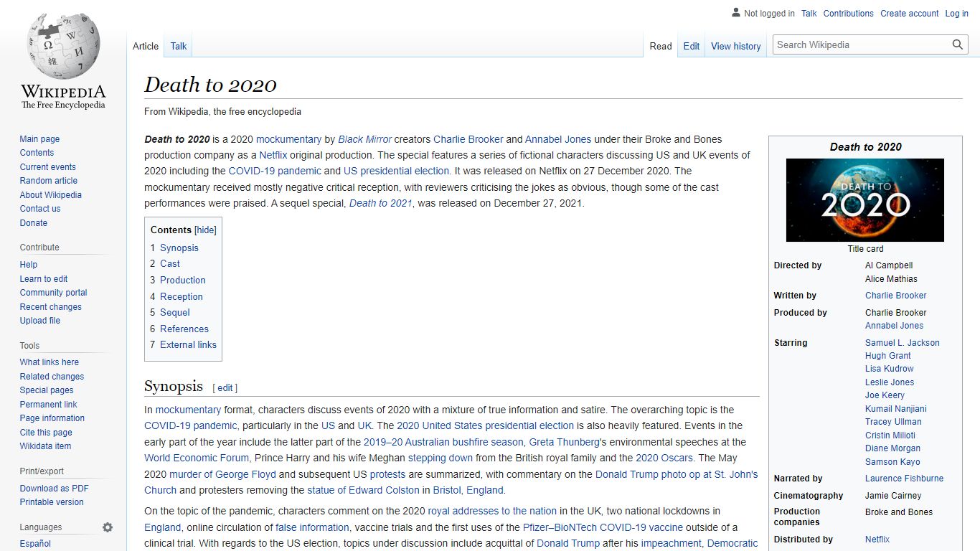Open Diane Morgan in infobox
Image resolution: width=980 pixels, height=551 pixels.
(x=892, y=448)
